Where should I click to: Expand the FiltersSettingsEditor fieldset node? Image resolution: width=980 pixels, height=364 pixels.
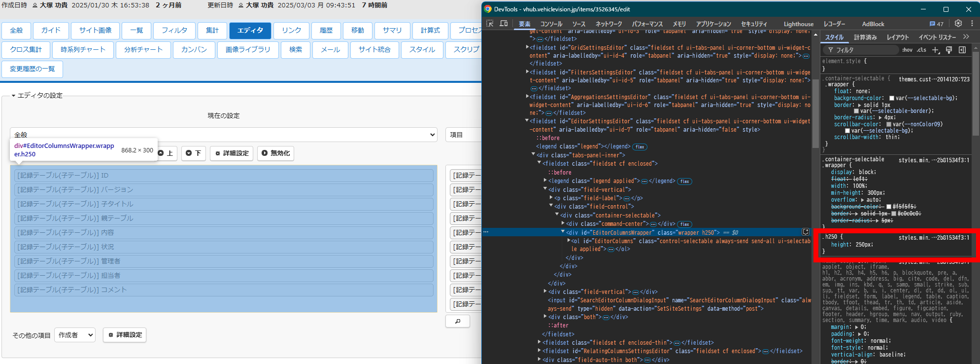coord(527,72)
